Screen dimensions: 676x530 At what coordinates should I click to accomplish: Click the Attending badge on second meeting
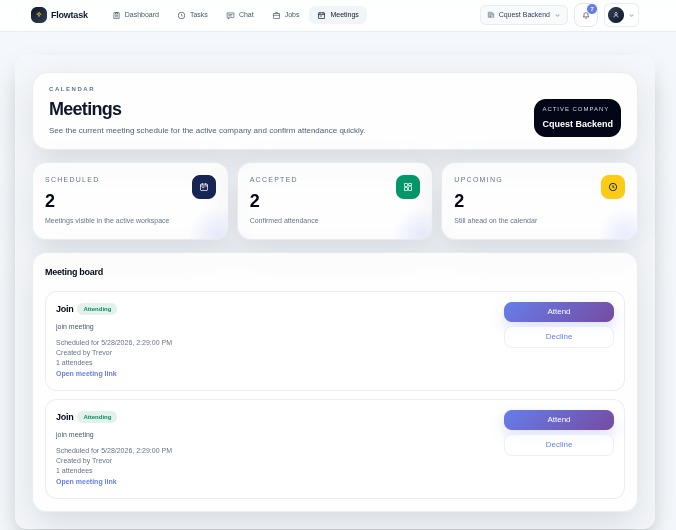[97, 417]
